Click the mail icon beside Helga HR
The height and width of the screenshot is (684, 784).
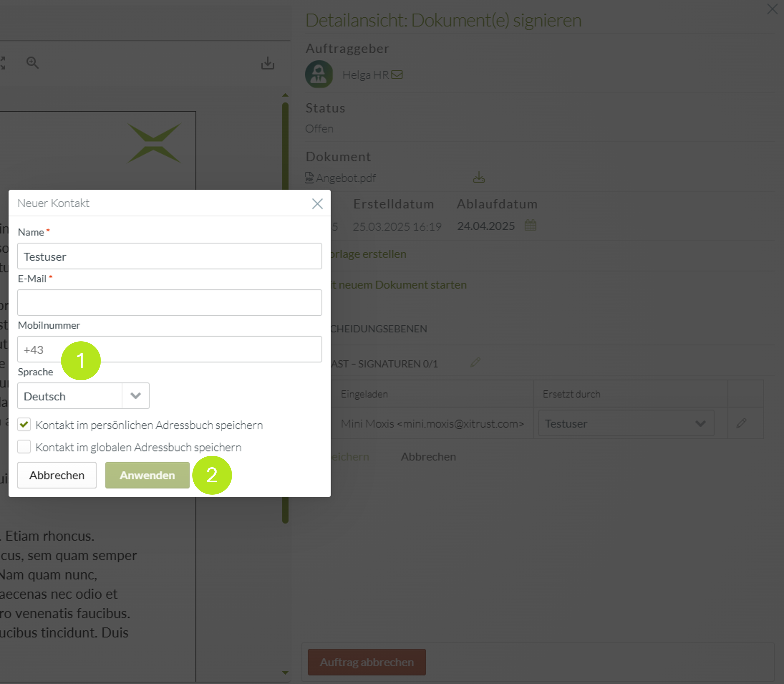tap(397, 74)
